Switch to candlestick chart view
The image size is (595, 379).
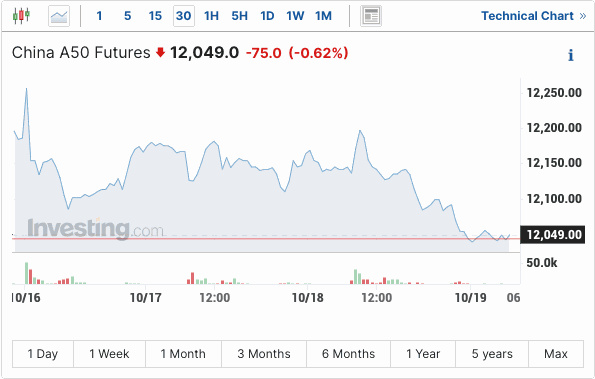click(x=21, y=16)
